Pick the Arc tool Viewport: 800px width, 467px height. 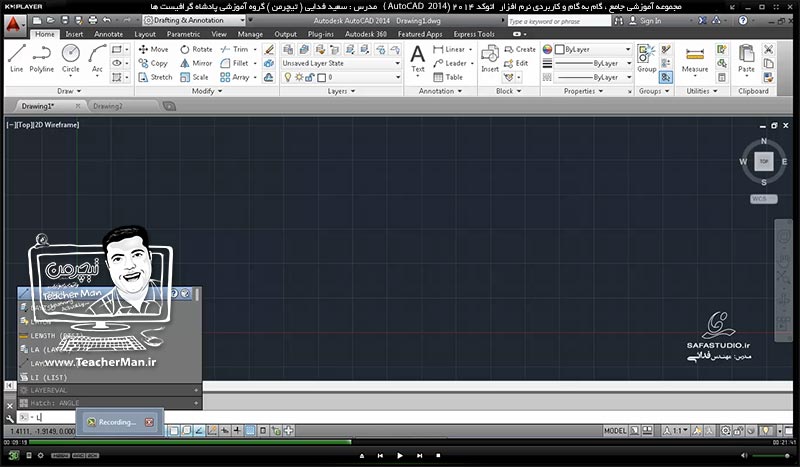click(97, 59)
